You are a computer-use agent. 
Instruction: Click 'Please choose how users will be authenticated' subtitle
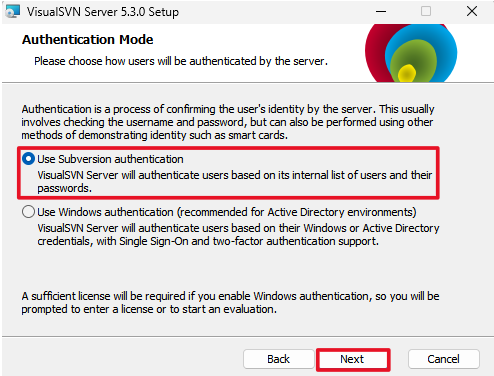tap(181, 61)
